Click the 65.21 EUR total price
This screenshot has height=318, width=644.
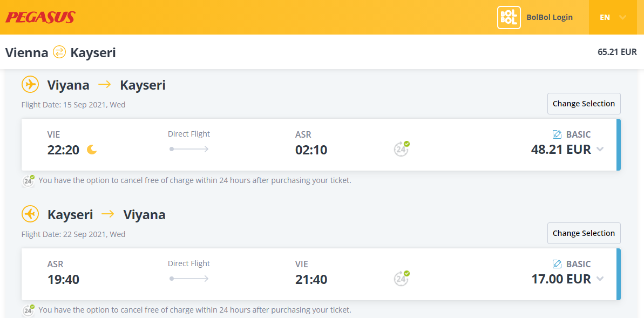[x=618, y=52]
